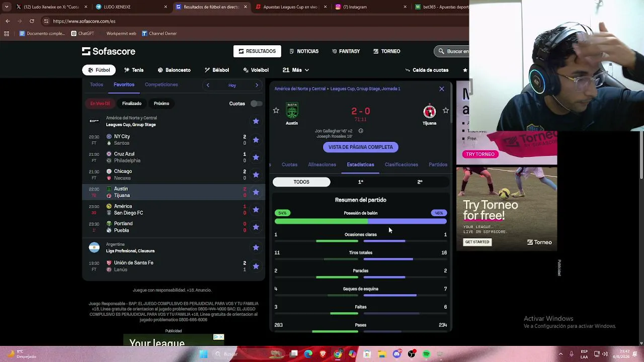644x362 pixels.
Task: Click the Tijuana club crest
Action: click(429, 111)
